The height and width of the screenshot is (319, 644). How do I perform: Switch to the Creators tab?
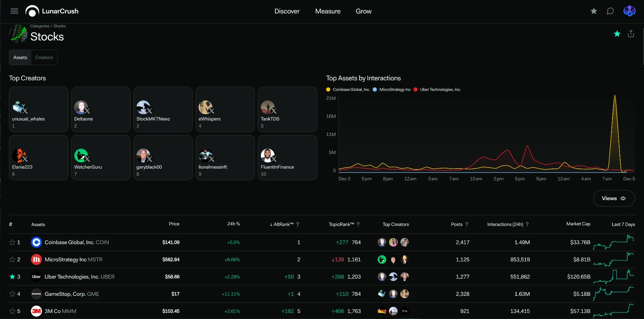pos(44,57)
